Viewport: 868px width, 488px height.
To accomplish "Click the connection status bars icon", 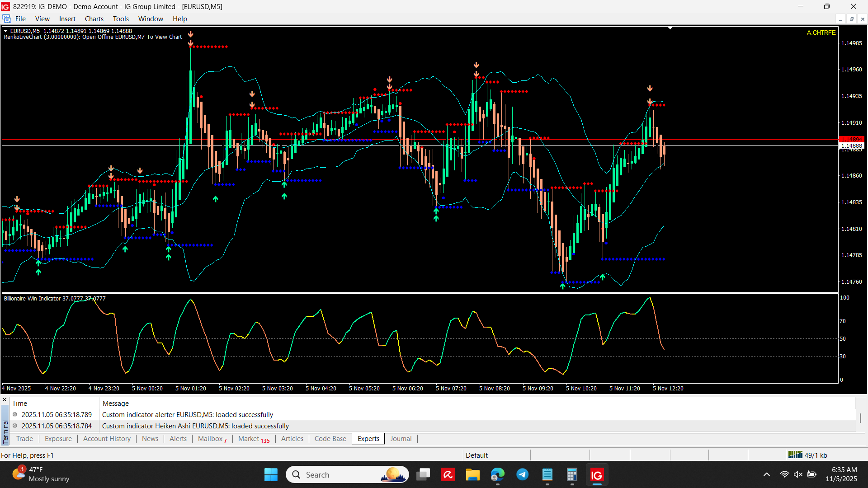I will (795, 455).
